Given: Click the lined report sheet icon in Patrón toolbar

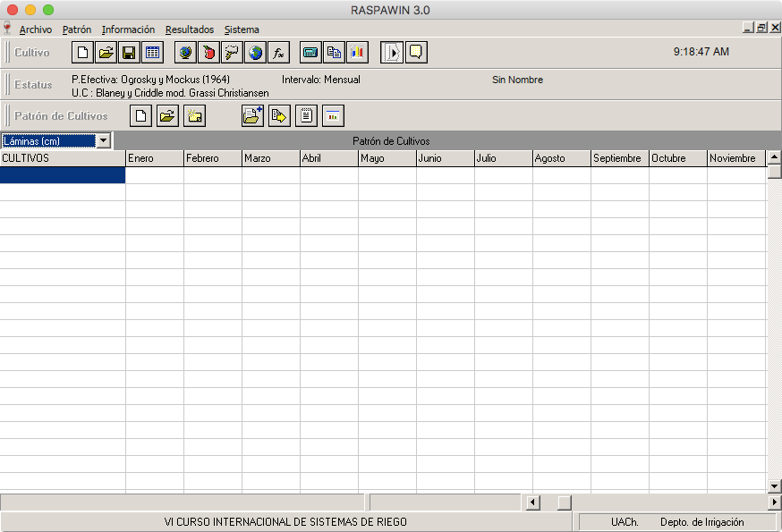Looking at the screenshot, I should (x=306, y=115).
